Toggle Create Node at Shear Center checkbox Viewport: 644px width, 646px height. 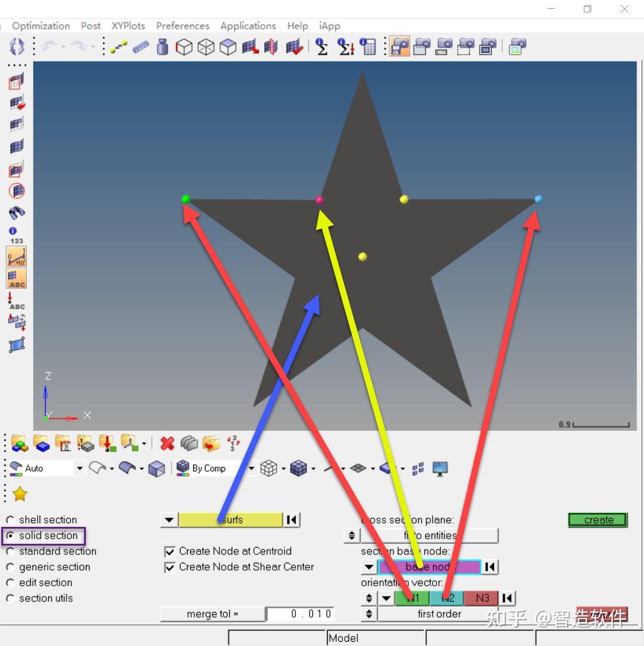coord(169,568)
